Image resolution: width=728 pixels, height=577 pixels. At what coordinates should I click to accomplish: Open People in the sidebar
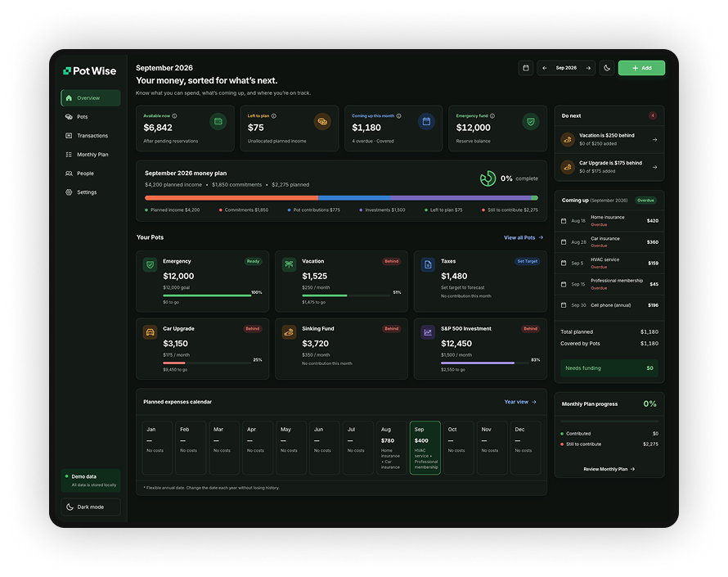(x=91, y=174)
